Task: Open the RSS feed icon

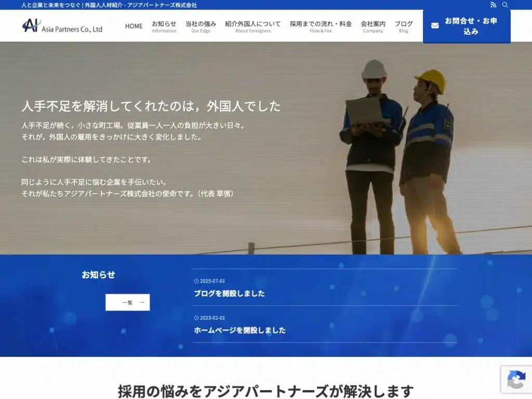Action: 494,5
